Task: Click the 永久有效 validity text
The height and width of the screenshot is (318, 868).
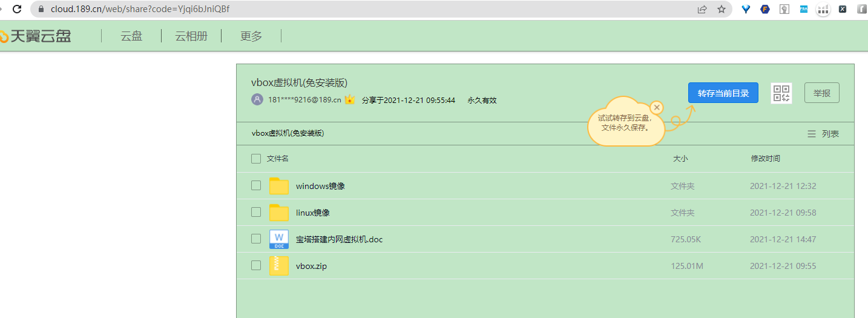Action: point(482,100)
